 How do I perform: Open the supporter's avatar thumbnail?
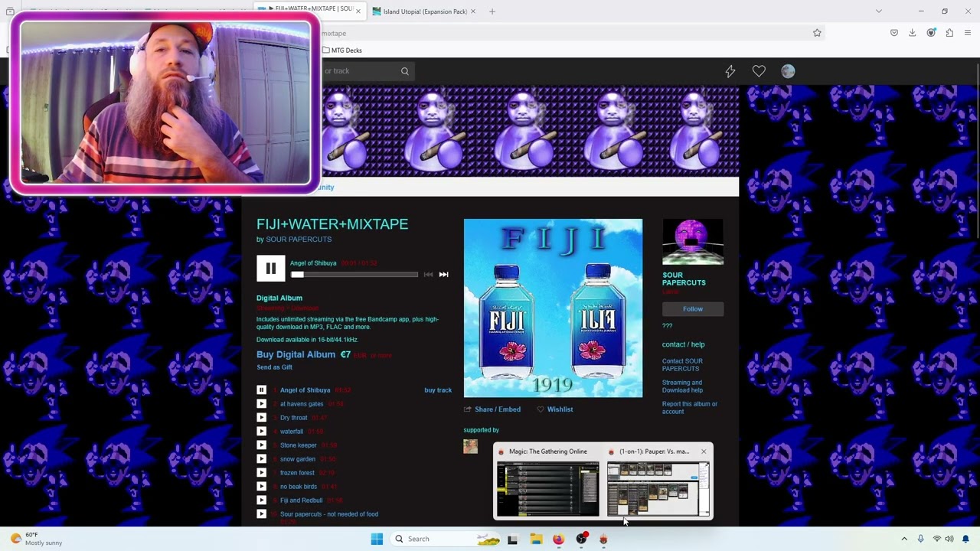click(470, 446)
